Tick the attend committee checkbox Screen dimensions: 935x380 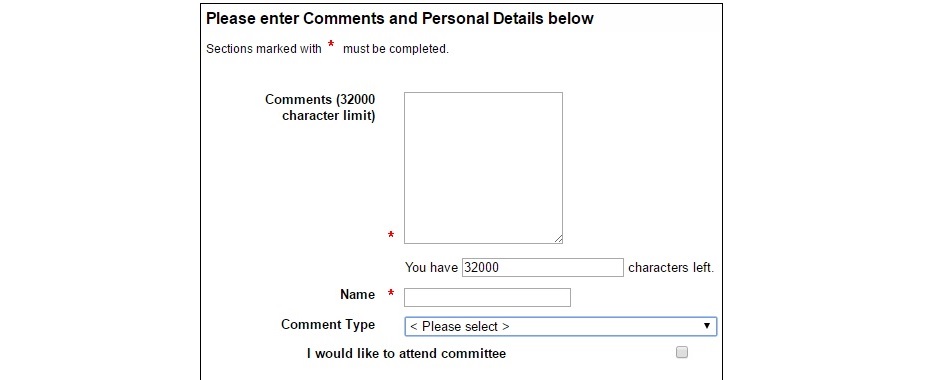pyautogui.click(x=682, y=352)
